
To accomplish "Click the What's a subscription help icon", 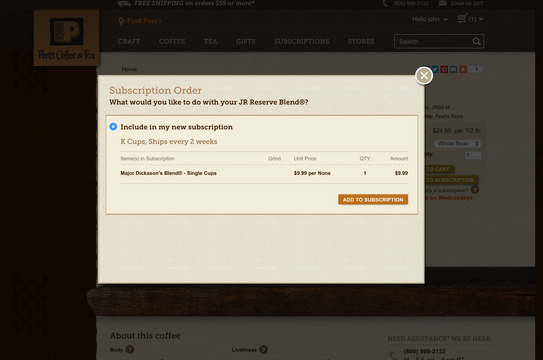I will tap(475, 190).
